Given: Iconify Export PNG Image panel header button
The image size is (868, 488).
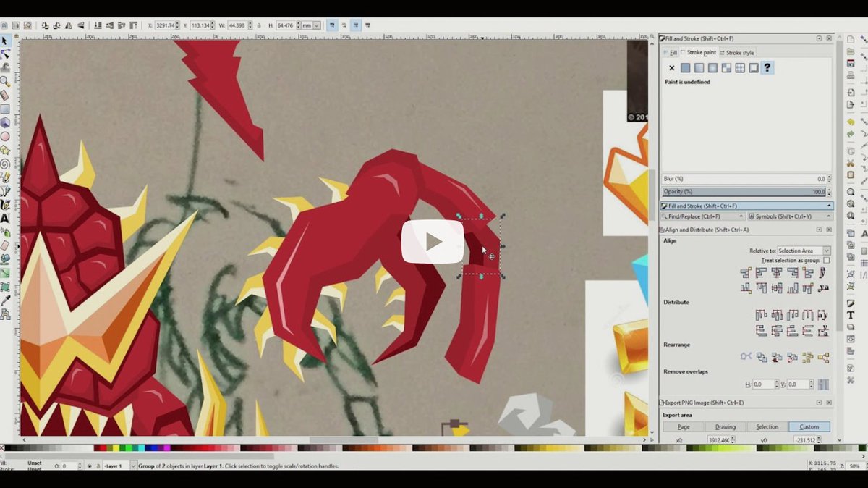Looking at the screenshot, I should (819, 403).
